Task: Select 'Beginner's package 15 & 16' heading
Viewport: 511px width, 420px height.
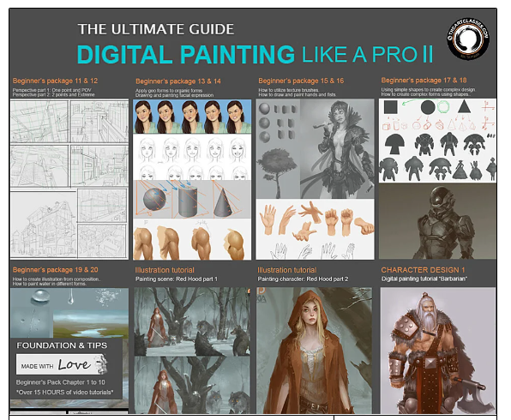Action: (x=301, y=81)
